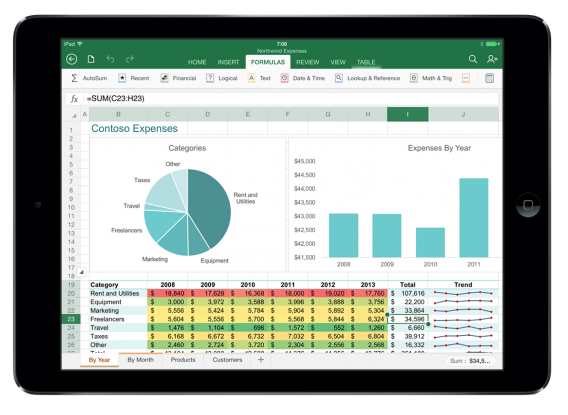This screenshot has width=568, height=415.
Task: Click the 2011 bar in the chart
Action: pos(474,218)
